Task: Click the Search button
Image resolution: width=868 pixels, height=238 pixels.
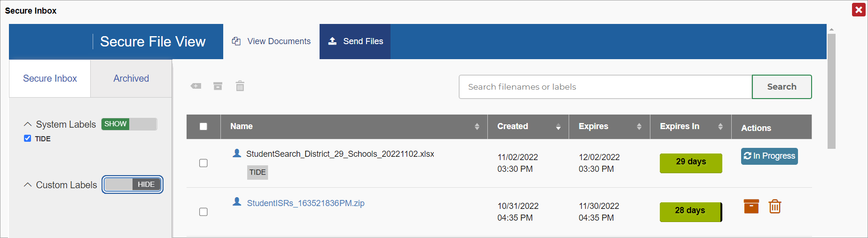Action: (x=782, y=87)
